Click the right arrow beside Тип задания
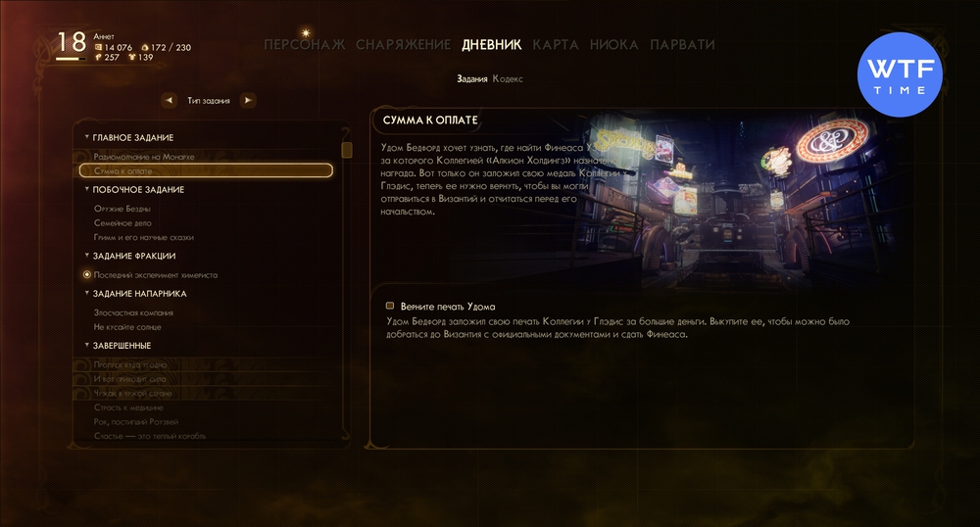Viewport: 980px width, 527px height. 248,100
